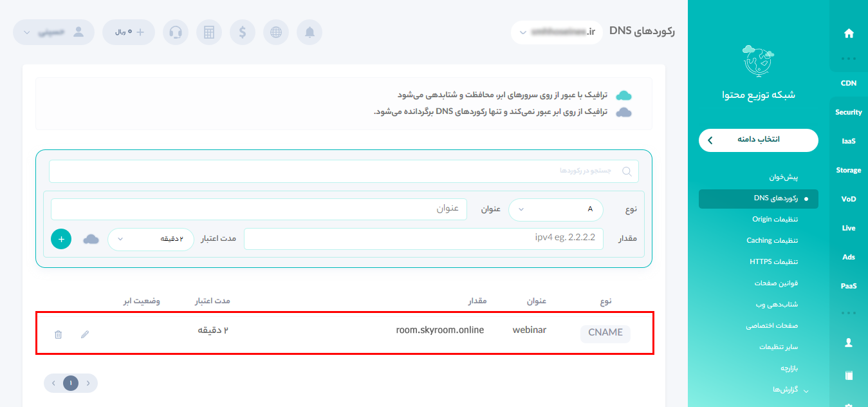The width and height of the screenshot is (868, 407).
Task: Click the ۲ دقیقه value in webinar row
Action: click(213, 330)
